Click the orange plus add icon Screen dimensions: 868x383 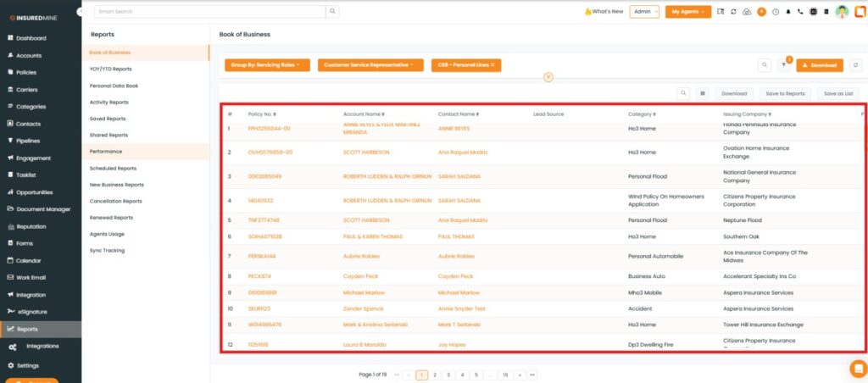[761, 12]
